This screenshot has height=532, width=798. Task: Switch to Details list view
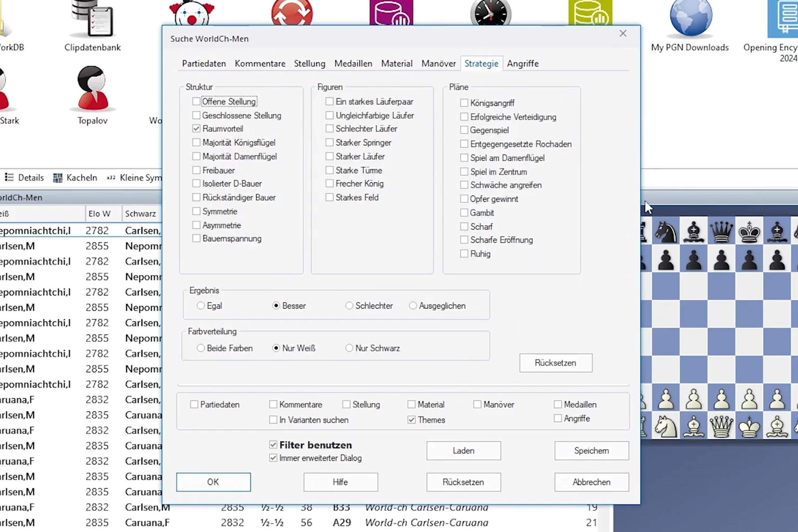coord(24,178)
